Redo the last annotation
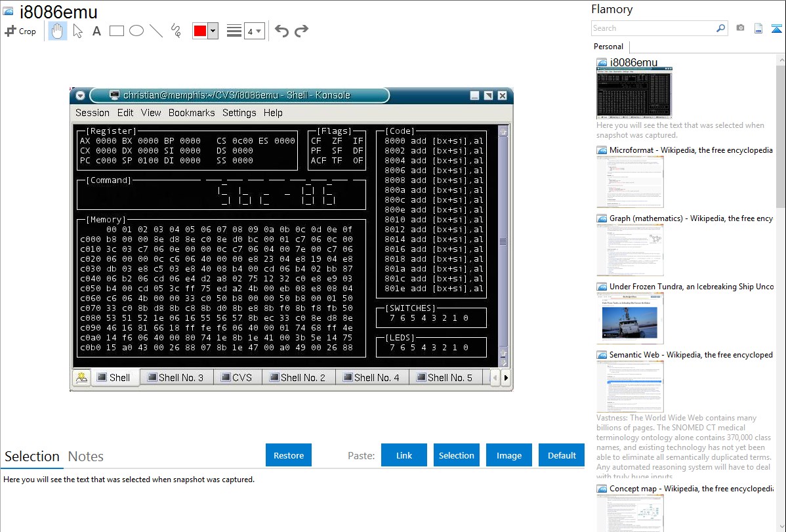786x532 pixels. pyautogui.click(x=301, y=31)
